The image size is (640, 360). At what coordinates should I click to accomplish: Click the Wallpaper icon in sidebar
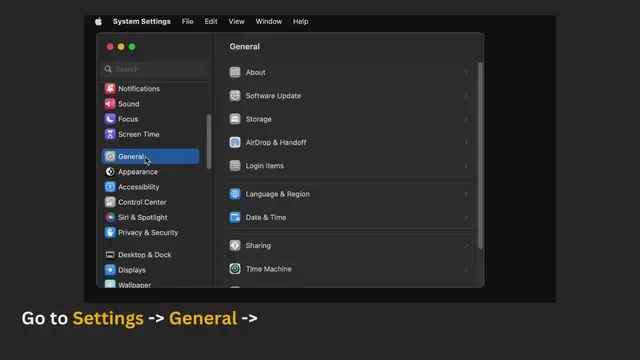click(110, 284)
